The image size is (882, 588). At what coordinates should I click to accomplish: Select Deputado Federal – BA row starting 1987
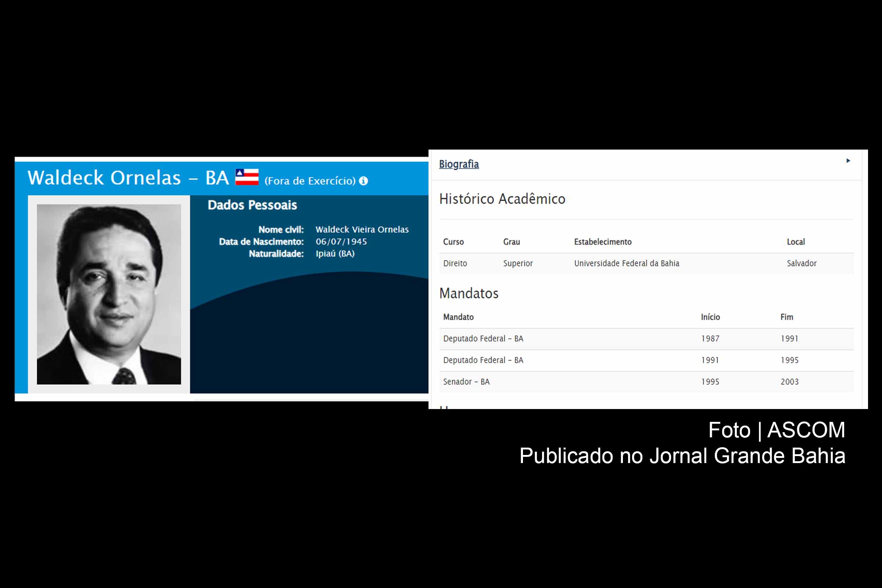coord(646,339)
